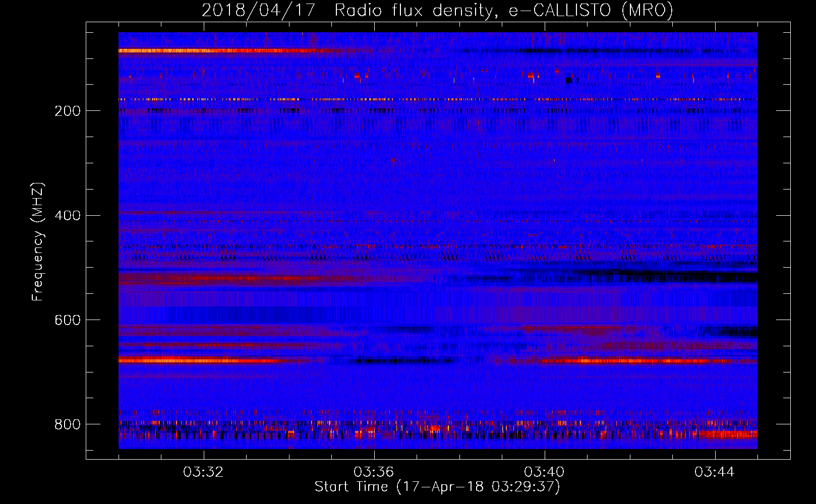Click the 03:40 time tick label
The height and width of the screenshot is (504, 816).
[544, 472]
